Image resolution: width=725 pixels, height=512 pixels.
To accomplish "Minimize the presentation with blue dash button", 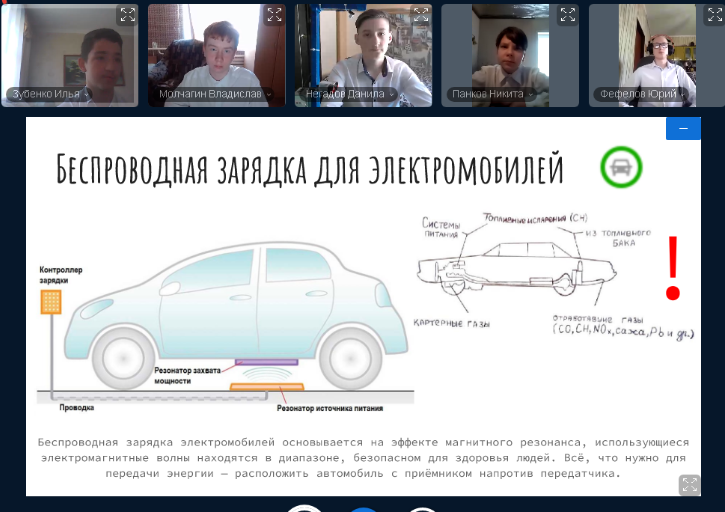I will pos(683,129).
